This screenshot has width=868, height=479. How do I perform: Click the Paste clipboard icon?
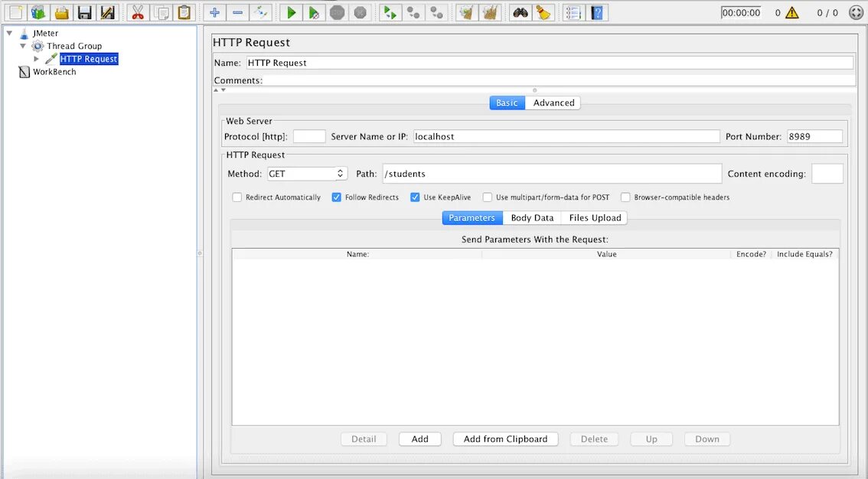click(x=184, y=12)
